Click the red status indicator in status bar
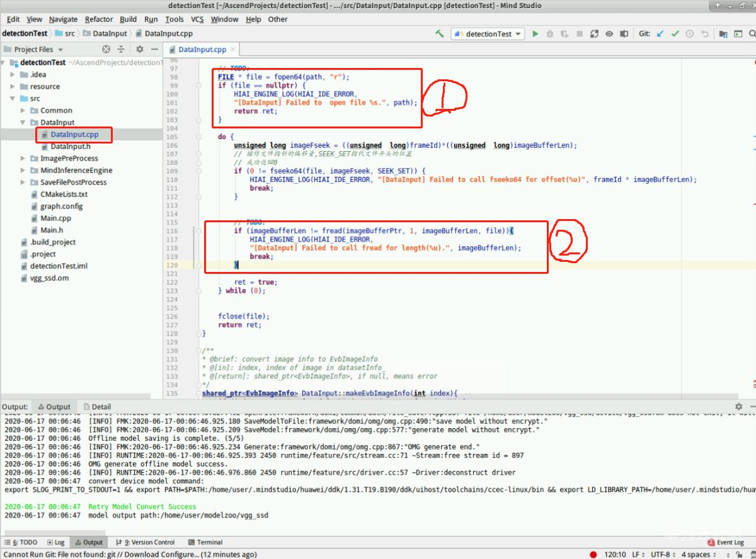Image resolution: width=756 pixels, height=559 pixels. (593, 555)
